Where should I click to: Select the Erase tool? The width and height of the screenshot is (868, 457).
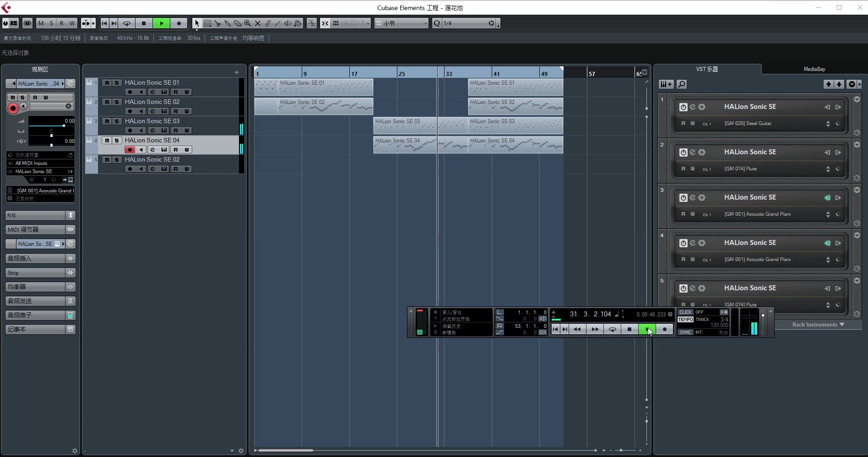tap(238, 23)
